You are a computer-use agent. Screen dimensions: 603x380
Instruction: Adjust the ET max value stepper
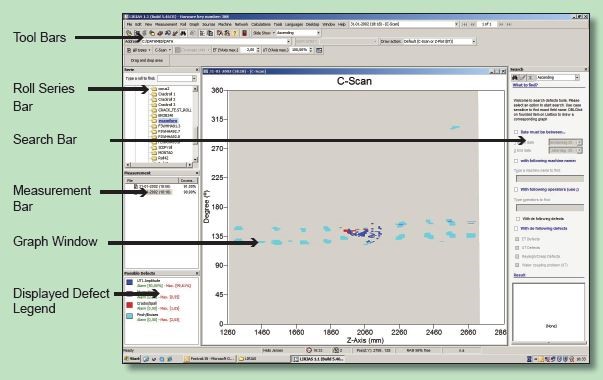pos(258,50)
